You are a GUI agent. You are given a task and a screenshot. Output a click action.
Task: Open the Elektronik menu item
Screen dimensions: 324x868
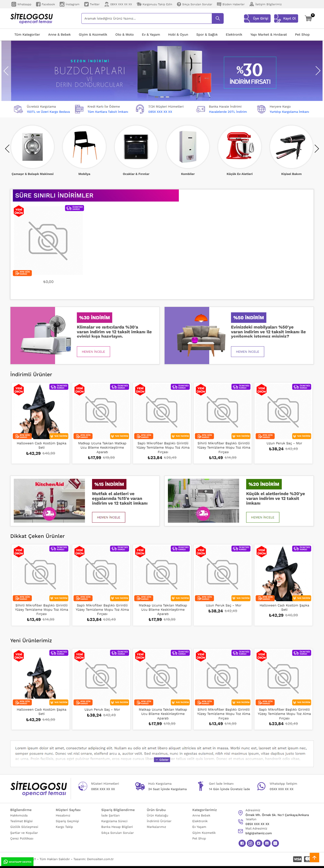pos(234,34)
